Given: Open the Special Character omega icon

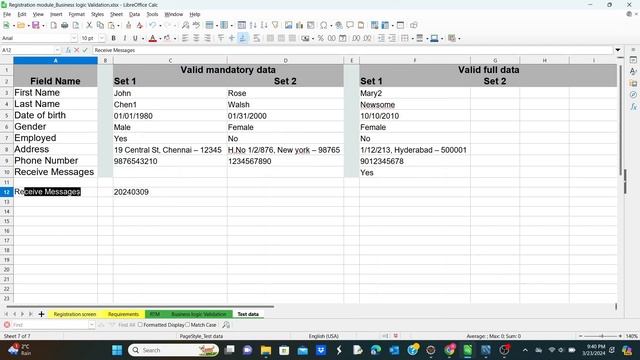Looking at the screenshot, I should (x=324, y=25).
